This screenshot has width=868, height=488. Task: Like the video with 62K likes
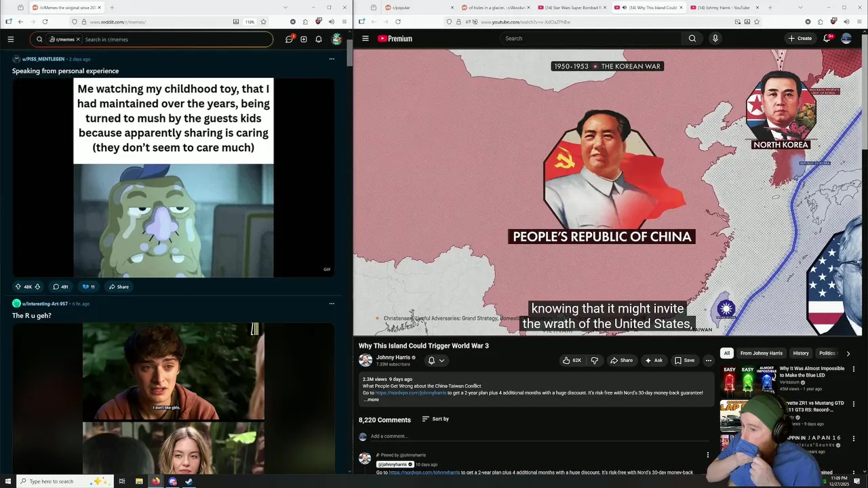click(572, 361)
